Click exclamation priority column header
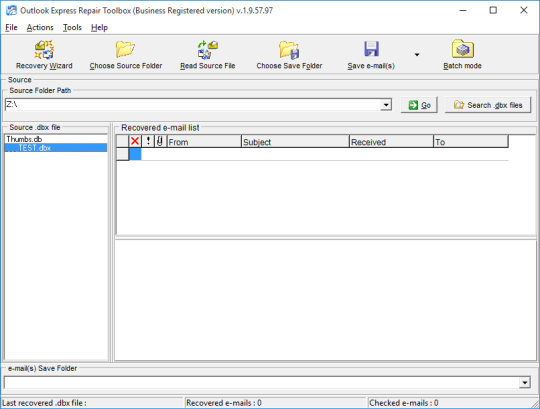 pyautogui.click(x=148, y=141)
